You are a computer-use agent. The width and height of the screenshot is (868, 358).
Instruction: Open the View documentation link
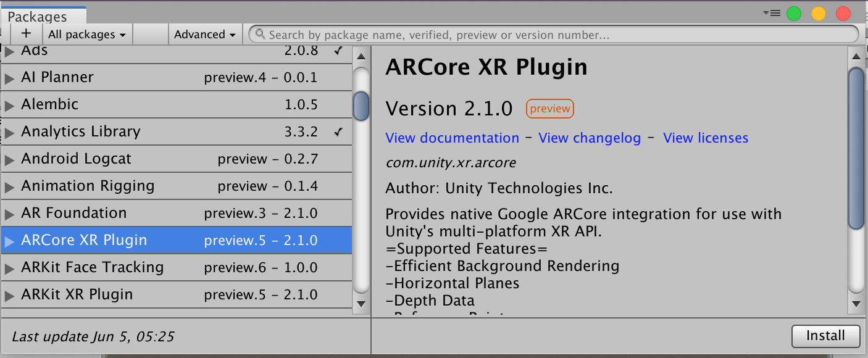click(x=452, y=138)
